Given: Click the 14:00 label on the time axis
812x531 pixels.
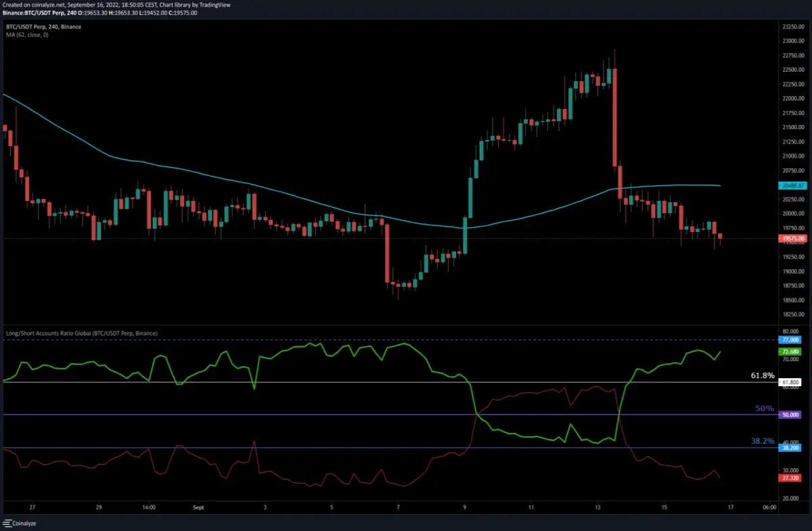Looking at the screenshot, I should tap(150, 507).
